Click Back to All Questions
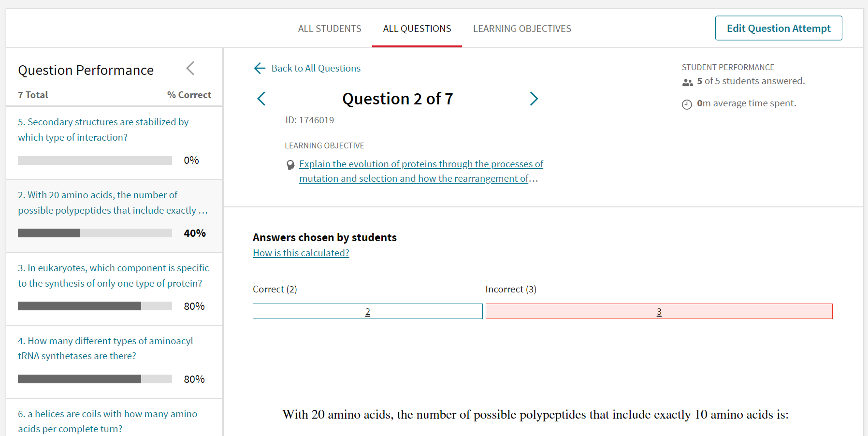868x436 pixels. pyautogui.click(x=316, y=68)
